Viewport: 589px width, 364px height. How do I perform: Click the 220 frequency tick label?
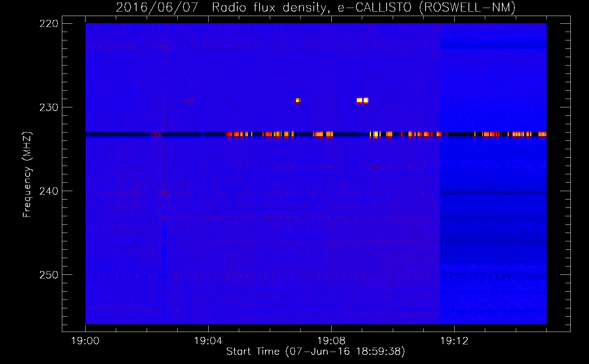click(x=48, y=24)
